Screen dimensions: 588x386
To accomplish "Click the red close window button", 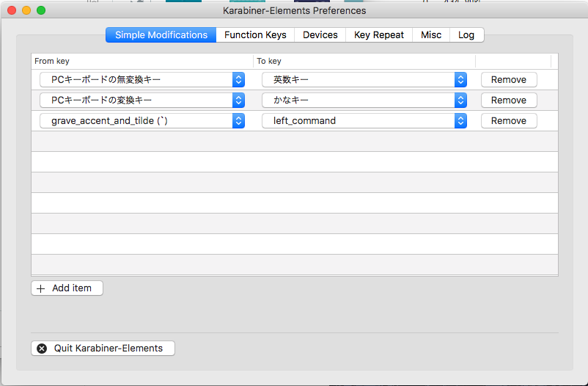I will (12, 10).
